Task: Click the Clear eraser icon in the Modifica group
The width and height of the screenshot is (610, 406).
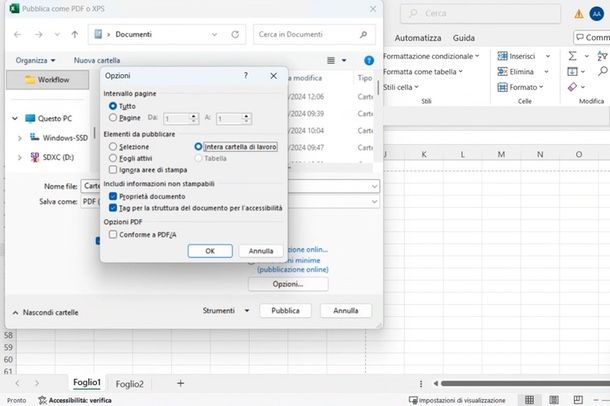Action: [572, 87]
